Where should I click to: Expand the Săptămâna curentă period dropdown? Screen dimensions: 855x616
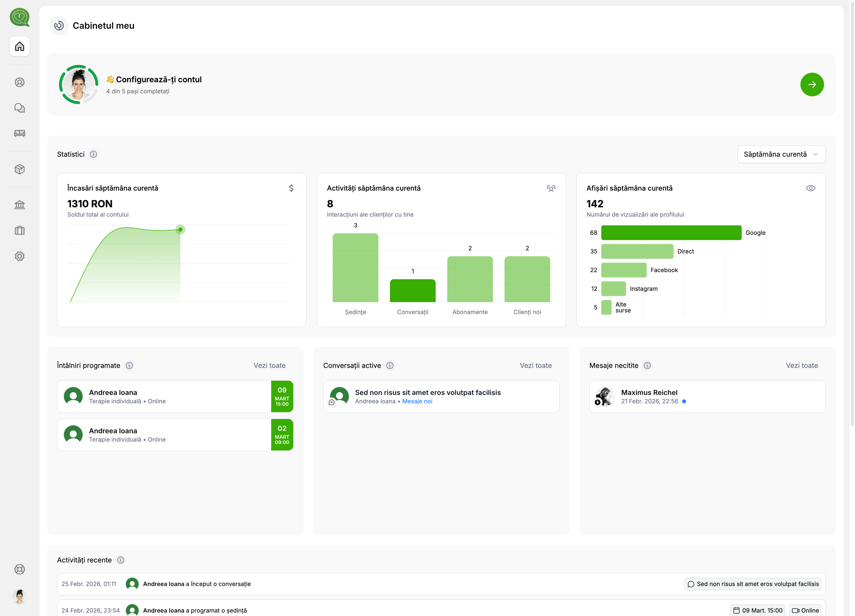point(781,154)
